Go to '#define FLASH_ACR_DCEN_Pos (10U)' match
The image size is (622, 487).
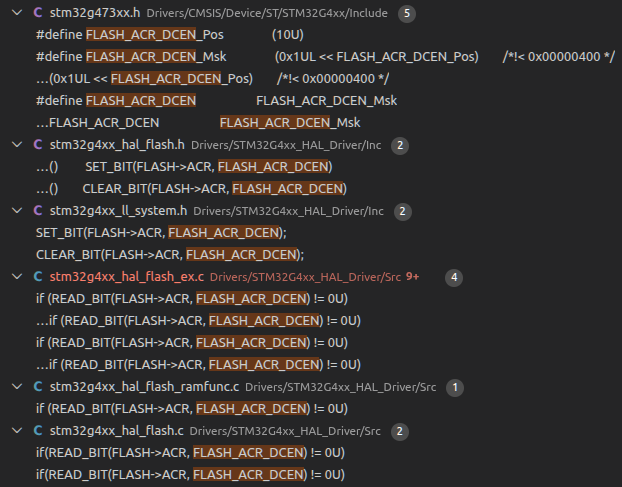click(170, 35)
